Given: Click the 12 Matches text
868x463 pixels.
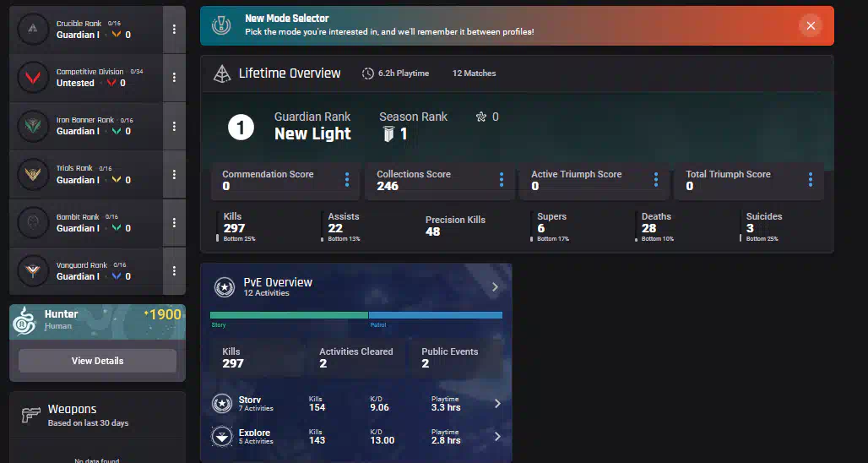Looking at the screenshot, I should pos(474,74).
